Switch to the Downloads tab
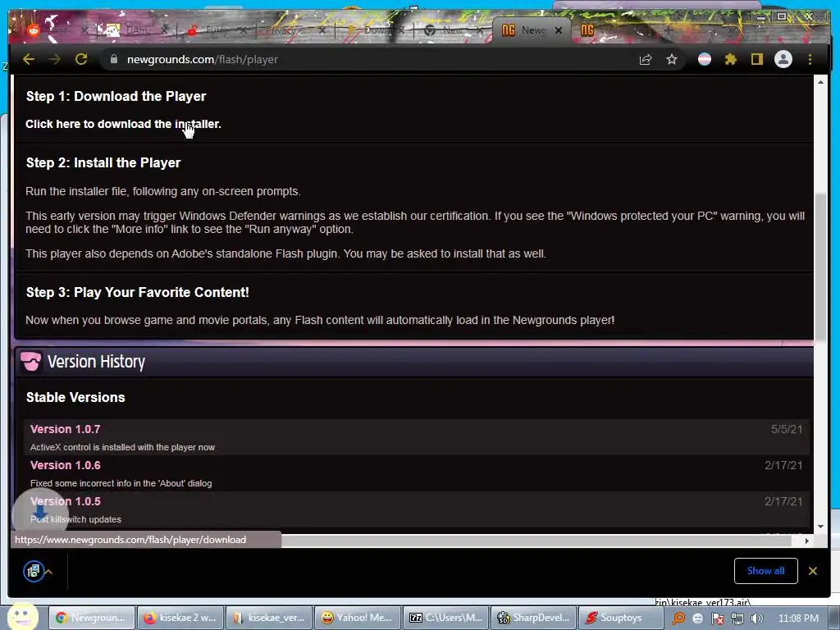 click(x=375, y=30)
